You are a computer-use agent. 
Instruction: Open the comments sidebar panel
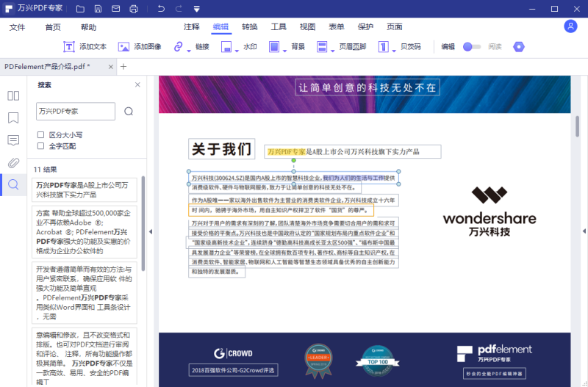click(x=13, y=140)
